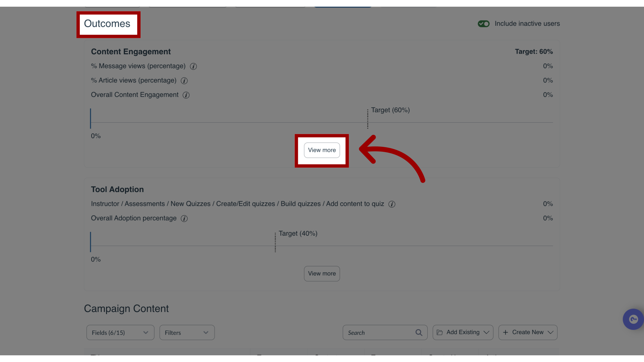Click the Article views percentage info icon
This screenshot has width=644, height=362.
[184, 80]
